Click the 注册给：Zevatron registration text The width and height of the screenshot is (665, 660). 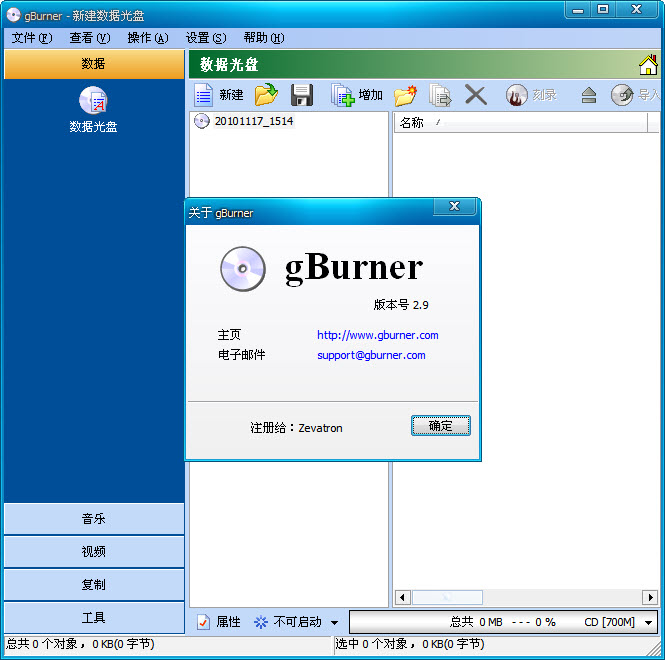[296, 428]
